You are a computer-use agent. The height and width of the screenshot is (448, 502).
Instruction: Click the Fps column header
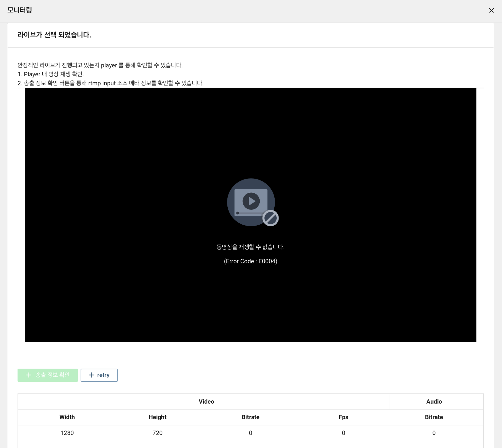[x=343, y=417]
